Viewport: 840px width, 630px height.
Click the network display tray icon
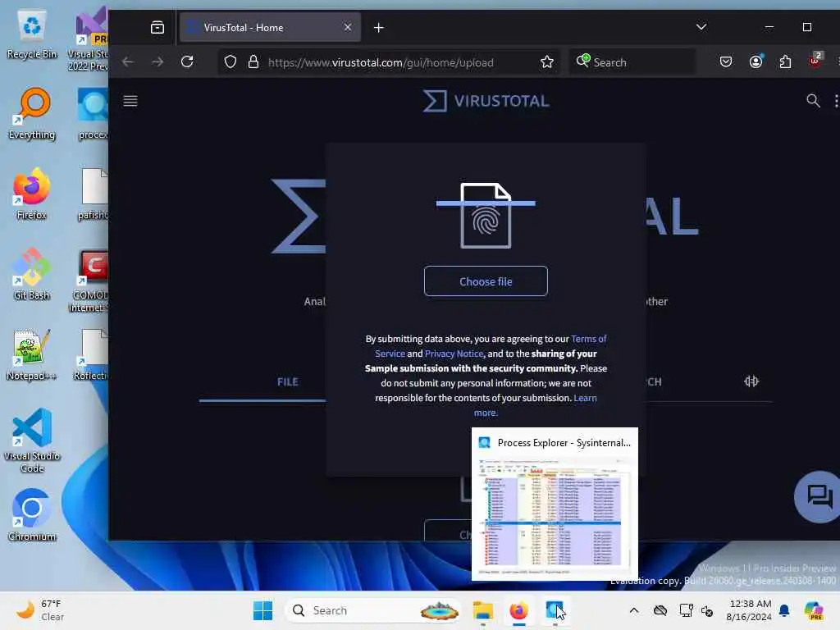point(686,610)
